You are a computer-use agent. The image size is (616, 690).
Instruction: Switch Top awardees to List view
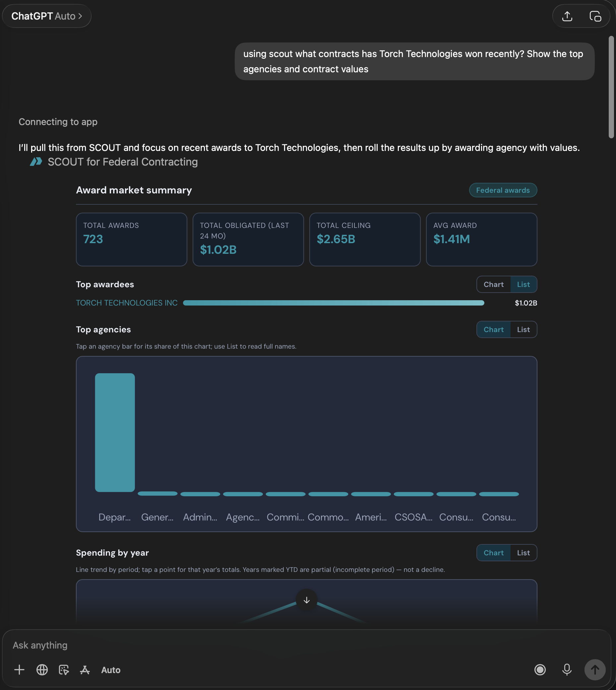(523, 284)
